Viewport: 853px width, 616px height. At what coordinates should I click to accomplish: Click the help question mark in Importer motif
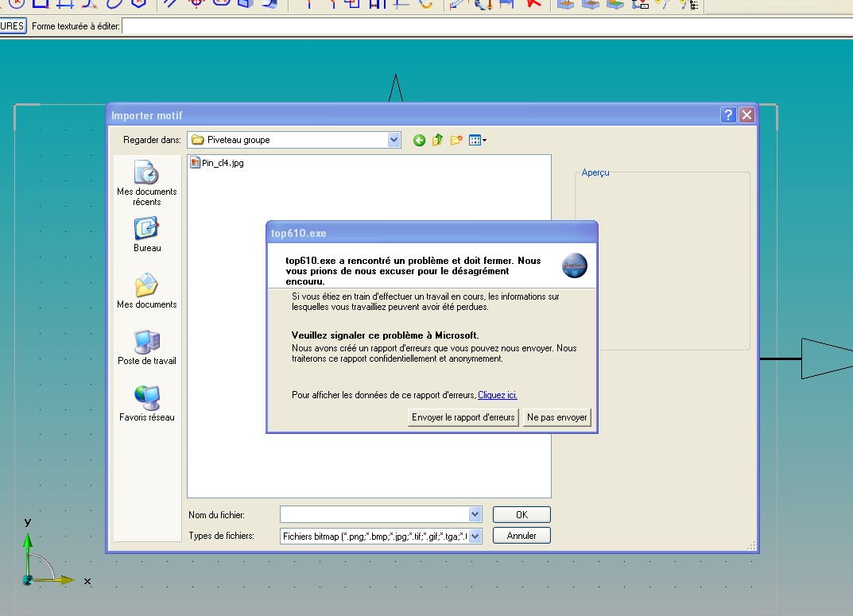coord(728,114)
